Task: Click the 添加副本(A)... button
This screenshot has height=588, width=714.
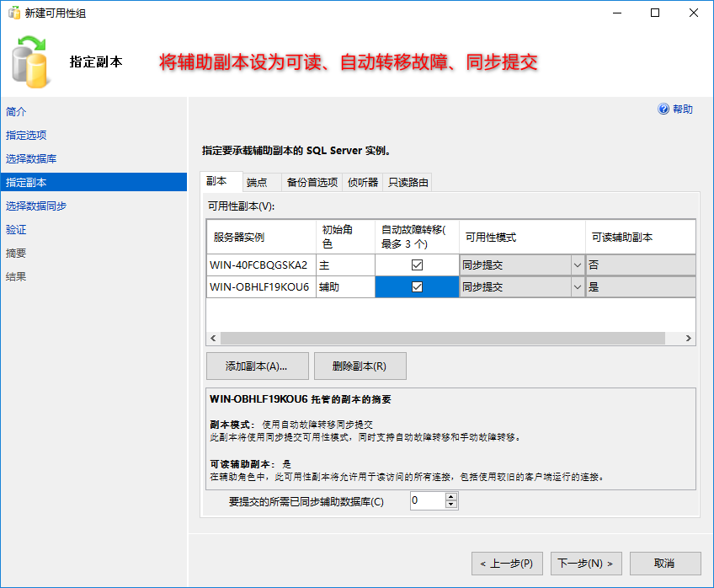Action: point(258,366)
